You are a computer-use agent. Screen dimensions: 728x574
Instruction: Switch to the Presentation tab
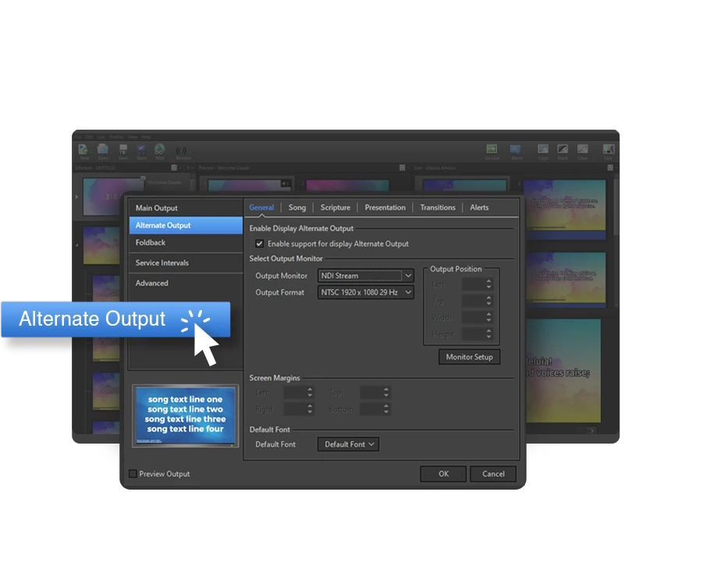(385, 207)
